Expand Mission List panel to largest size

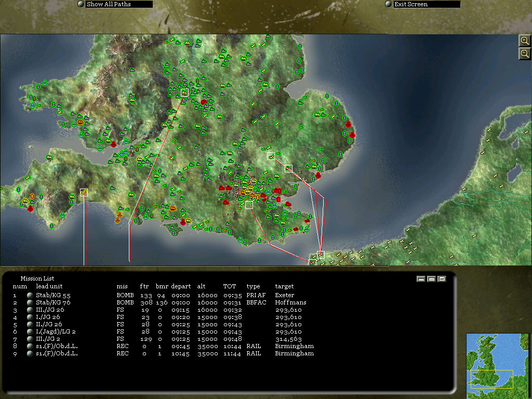pyautogui.click(x=442, y=279)
